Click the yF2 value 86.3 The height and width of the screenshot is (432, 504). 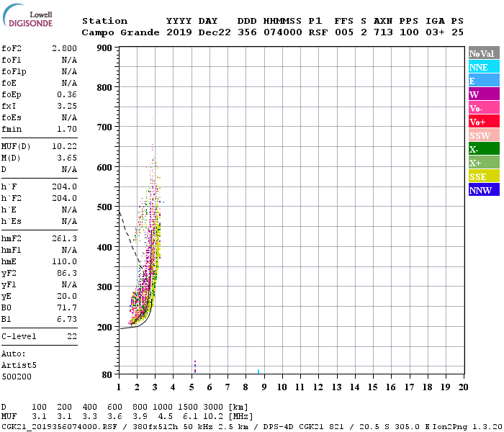click(67, 273)
